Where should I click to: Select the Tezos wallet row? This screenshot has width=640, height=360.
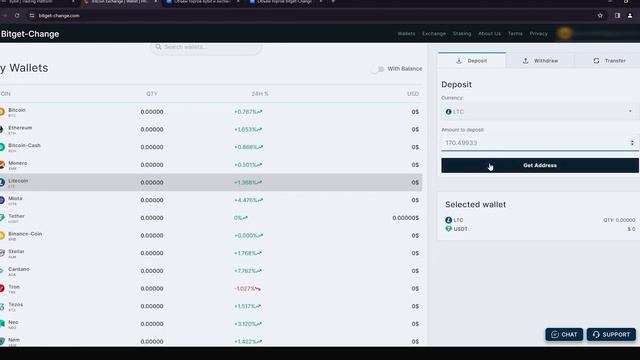pos(211,306)
